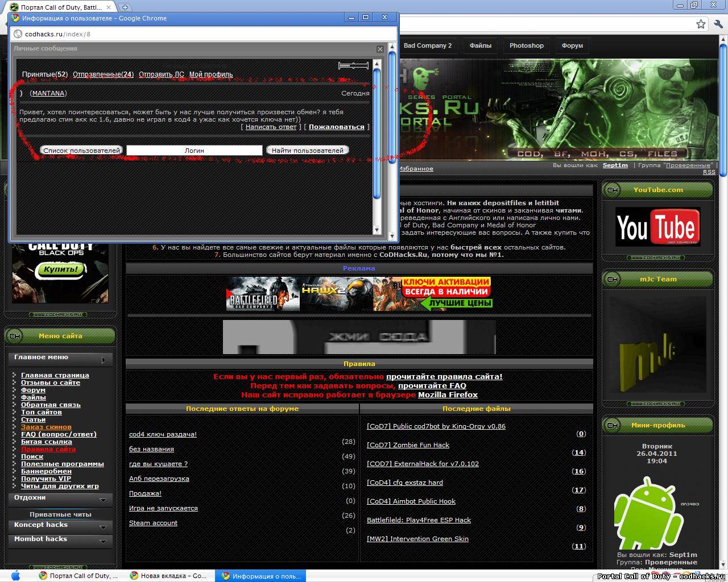Open a new tab with plus button
Viewport: 728px width, 582px height.
pyautogui.click(x=125, y=7)
